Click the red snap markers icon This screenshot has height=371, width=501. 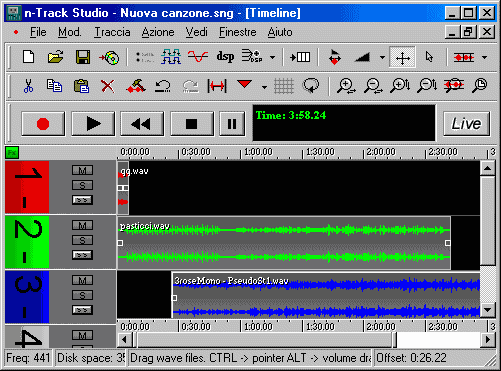point(464,58)
